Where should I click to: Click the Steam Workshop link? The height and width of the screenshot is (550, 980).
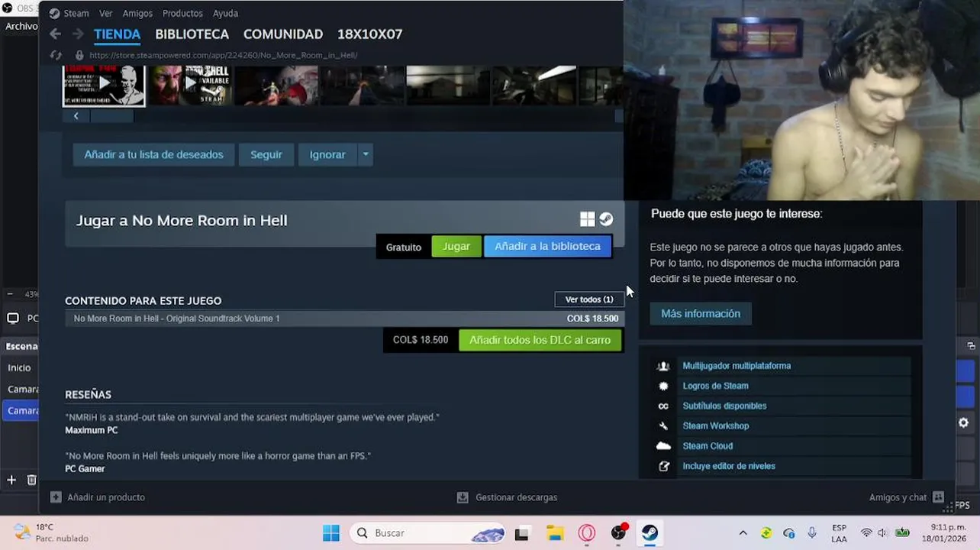tap(716, 426)
